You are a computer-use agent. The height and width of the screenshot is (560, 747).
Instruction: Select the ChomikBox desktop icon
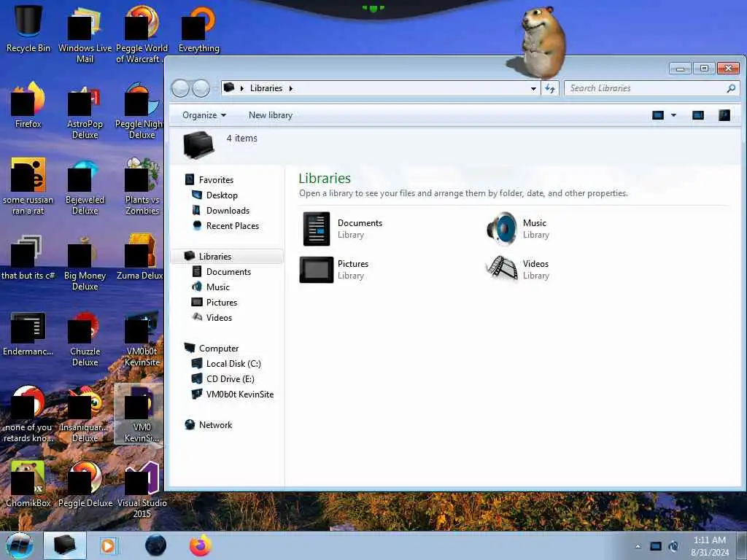[28, 484]
